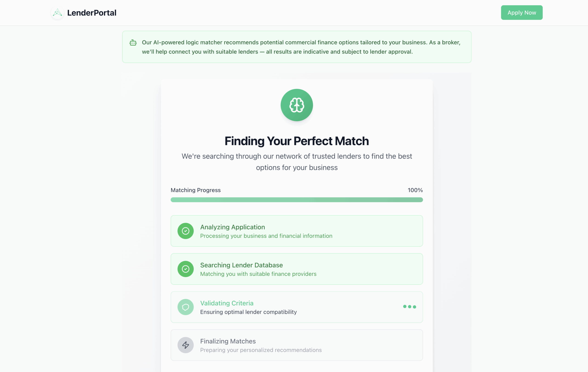Click the Preparing your personalized recommendations text
The image size is (588, 372).
click(261, 350)
